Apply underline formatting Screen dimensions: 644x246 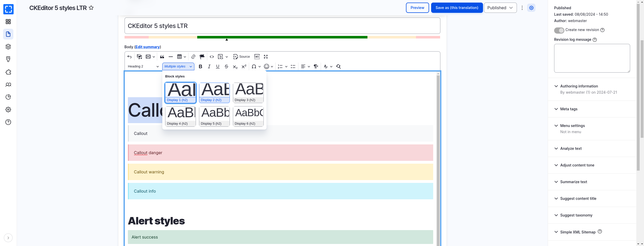pos(218,66)
